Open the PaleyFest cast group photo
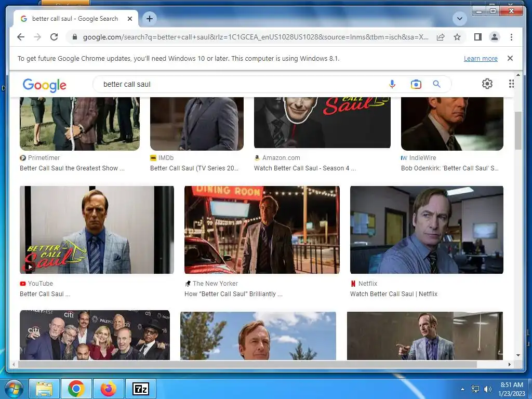The height and width of the screenshot is (399, 532). (x=95, y=335)
